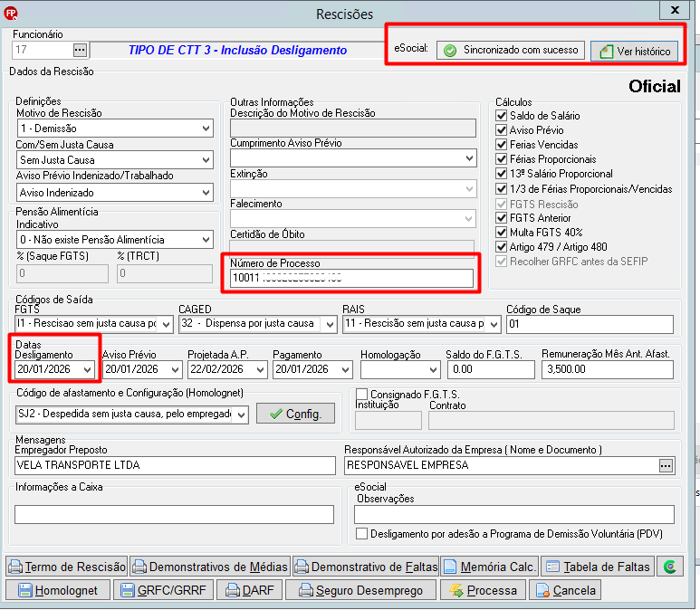Click Termo de Rescisão print button
The width and height of the screenshot is (700, 610).
[x=67, y=567]
